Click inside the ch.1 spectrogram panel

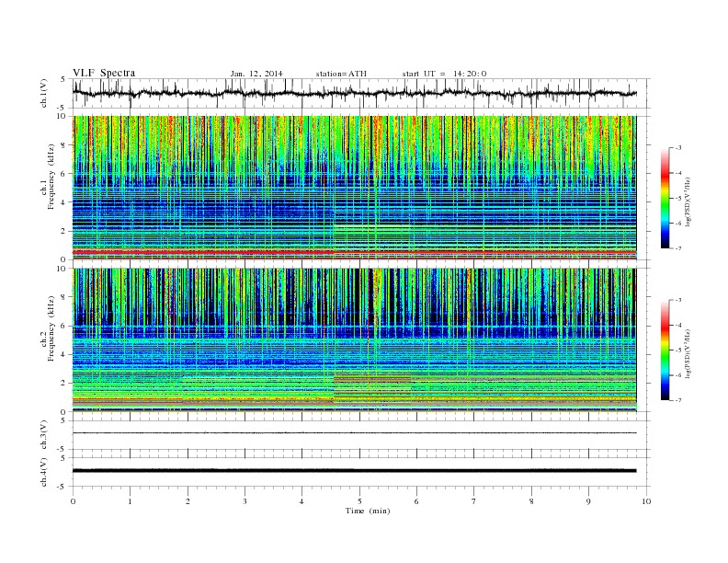point(354,188)
